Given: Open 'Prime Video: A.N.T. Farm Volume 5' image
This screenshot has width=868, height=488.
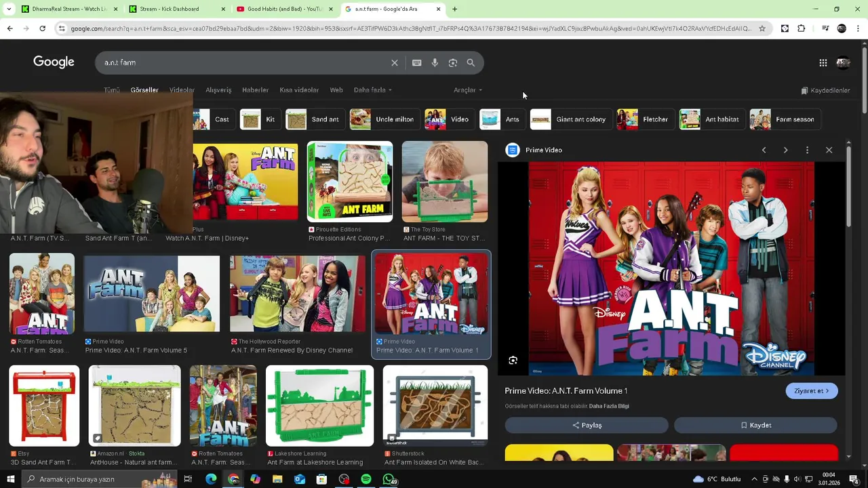Looking at the screenshot, I should [152, 293].
